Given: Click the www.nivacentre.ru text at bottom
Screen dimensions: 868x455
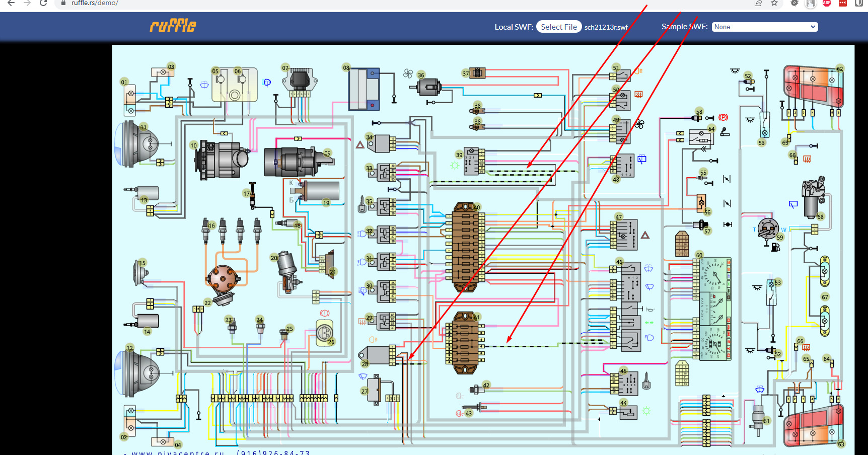Looking at the screenshot, I should [178, 452].
